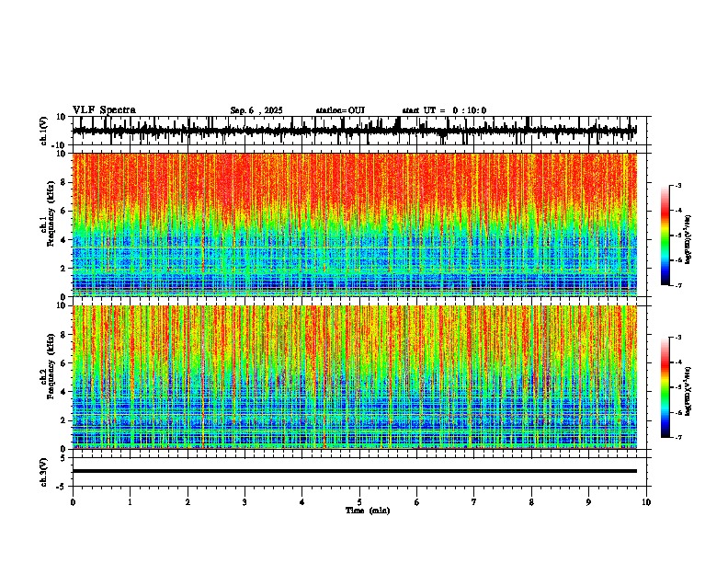Click the ch.2 spectrogram color scale bar
728x563 pixels.
pos(665,387)
